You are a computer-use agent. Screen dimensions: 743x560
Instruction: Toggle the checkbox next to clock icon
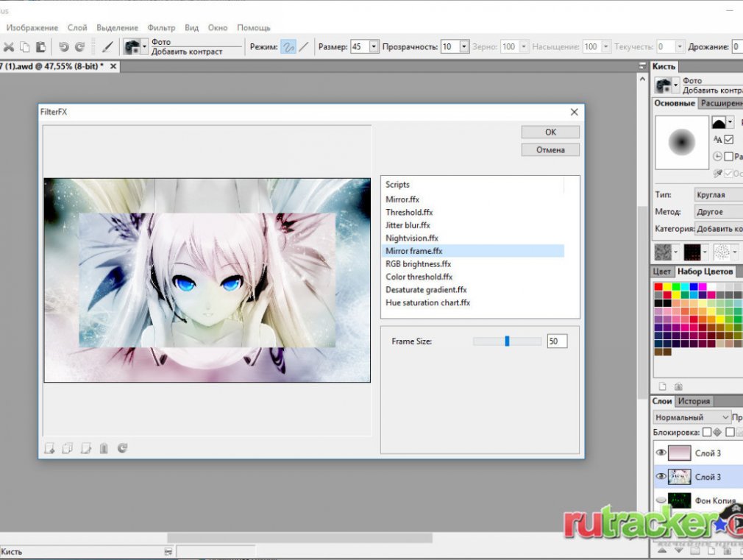coord(729,156)
